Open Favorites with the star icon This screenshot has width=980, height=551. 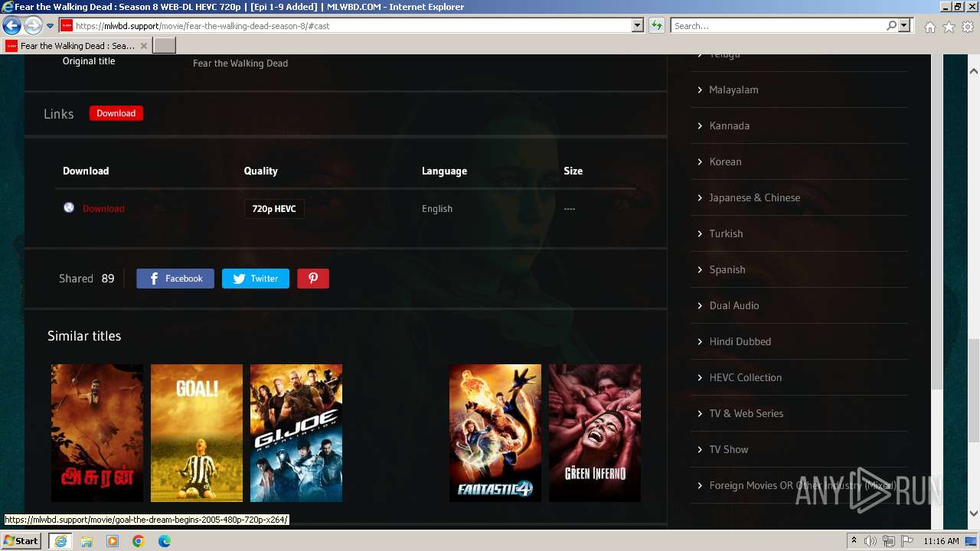[949, 27]
